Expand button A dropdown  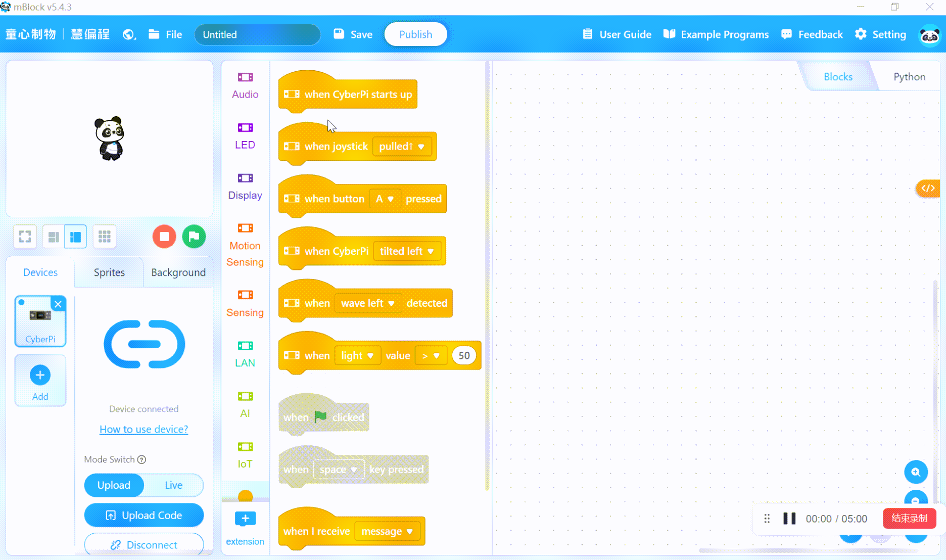click(x=385, y=199)
